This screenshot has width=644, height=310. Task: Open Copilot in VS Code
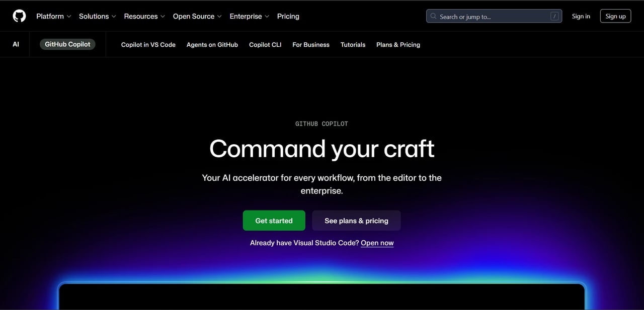[148, 45]
